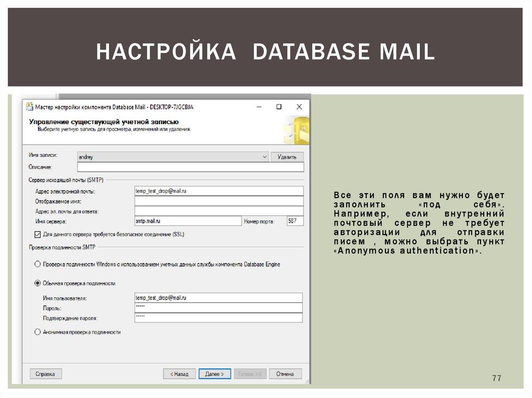The height and width of the screenshot is (398, 532).
Task: Open help via the Справка button
Action: (46, 374)
